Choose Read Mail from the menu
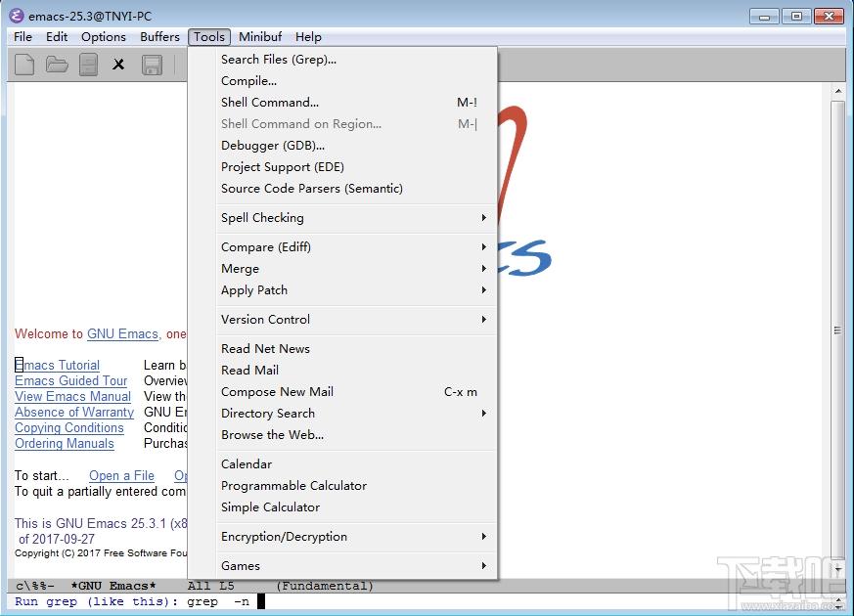The width and height of the screenshot is (854, 616). coord(343,371)
